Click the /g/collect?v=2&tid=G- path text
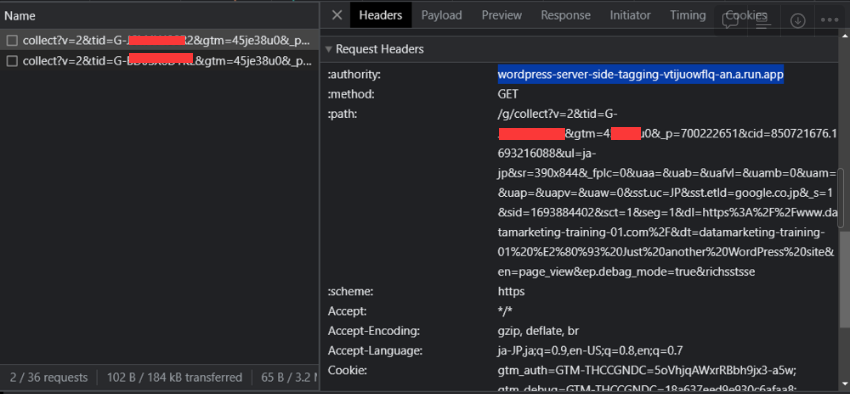This screenshot has height=394, width=850. point(558,114)
